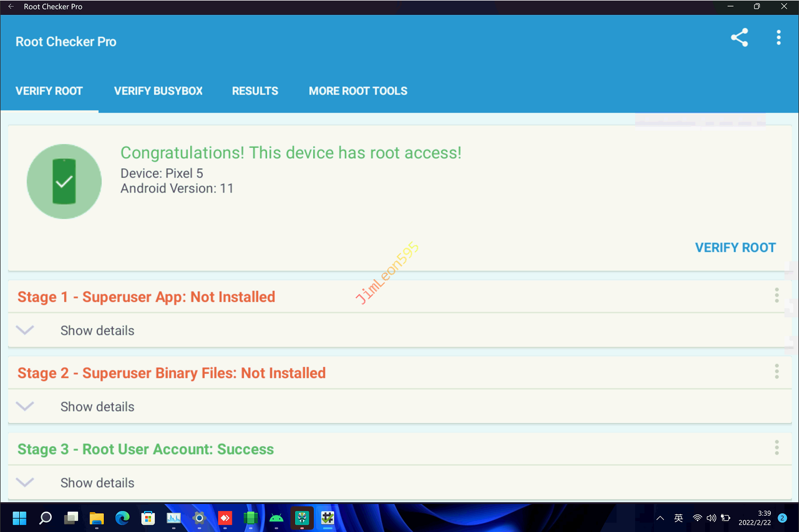Open Stage 1 Superuser App options menu
Viewport: 799px width, 532px height.
click(776, 295)
